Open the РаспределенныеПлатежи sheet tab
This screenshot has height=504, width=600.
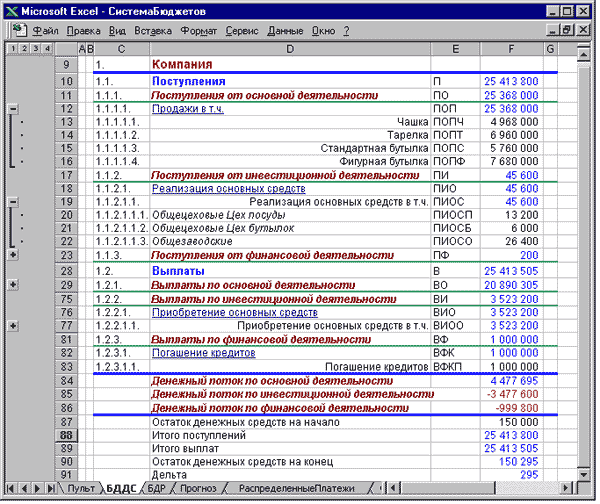coord(297,488)
